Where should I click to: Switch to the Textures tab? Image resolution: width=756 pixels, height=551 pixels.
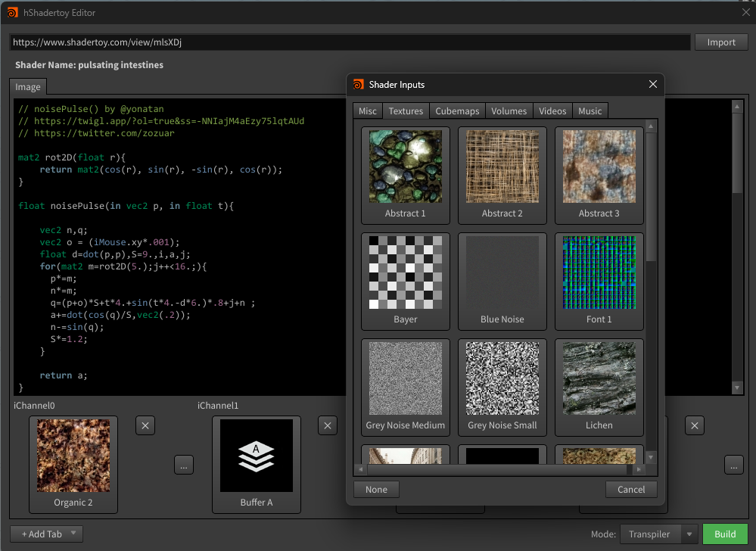(x=406, y=111)
